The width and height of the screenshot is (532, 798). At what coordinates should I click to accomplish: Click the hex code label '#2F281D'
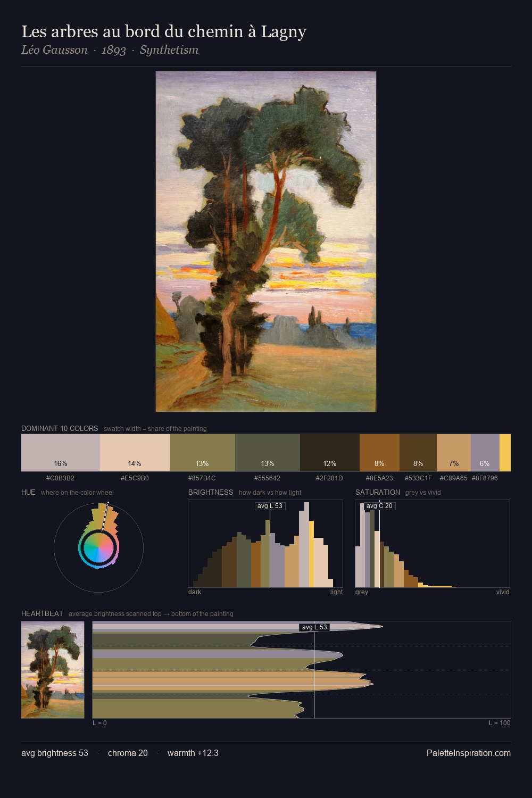329,478
